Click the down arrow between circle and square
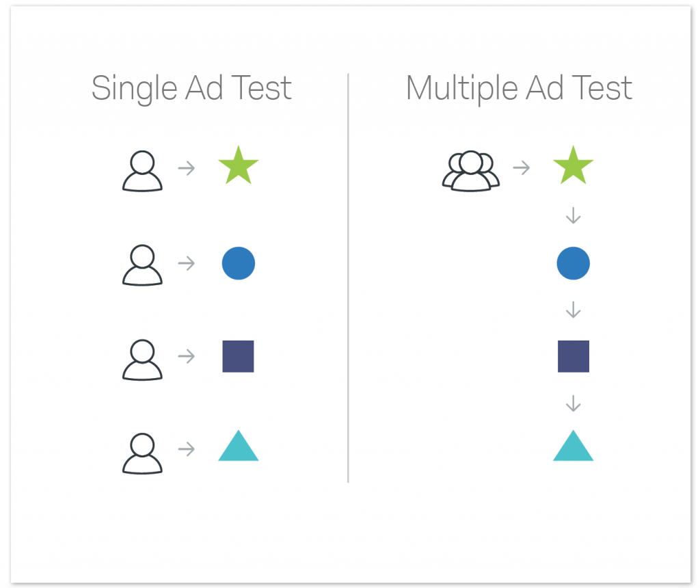This screenshot has height=588, width=700. click(574, 310)
